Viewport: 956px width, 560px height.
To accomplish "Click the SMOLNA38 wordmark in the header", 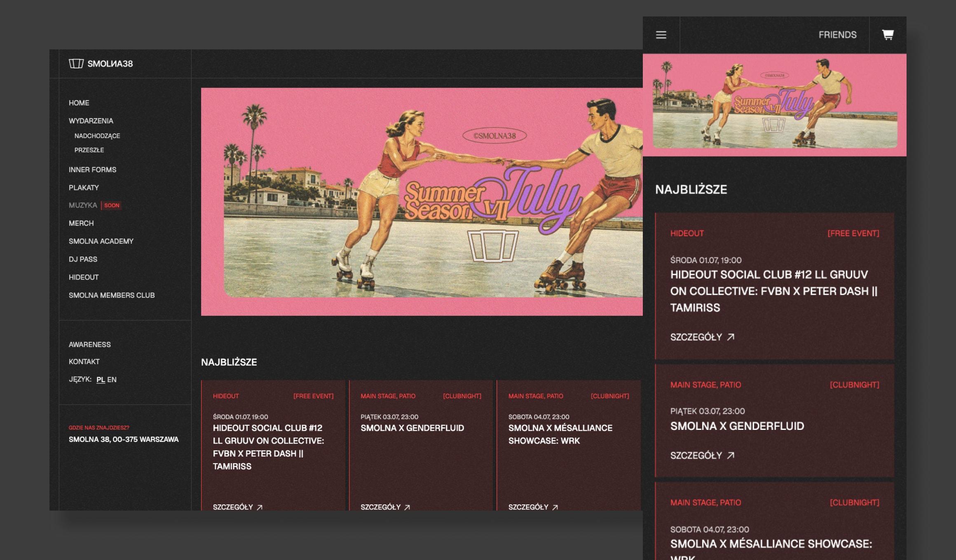I will [x=110, y=64].
